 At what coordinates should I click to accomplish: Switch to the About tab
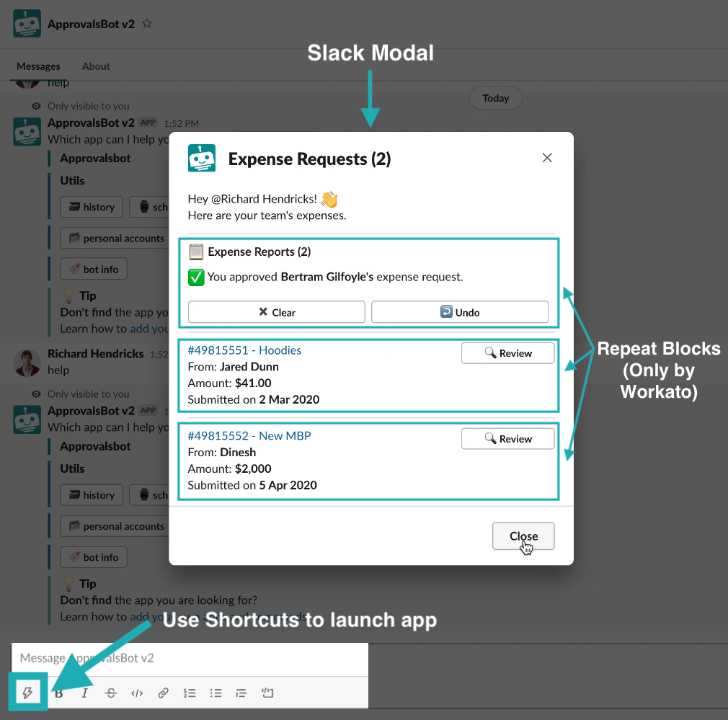tap(96, 66)
